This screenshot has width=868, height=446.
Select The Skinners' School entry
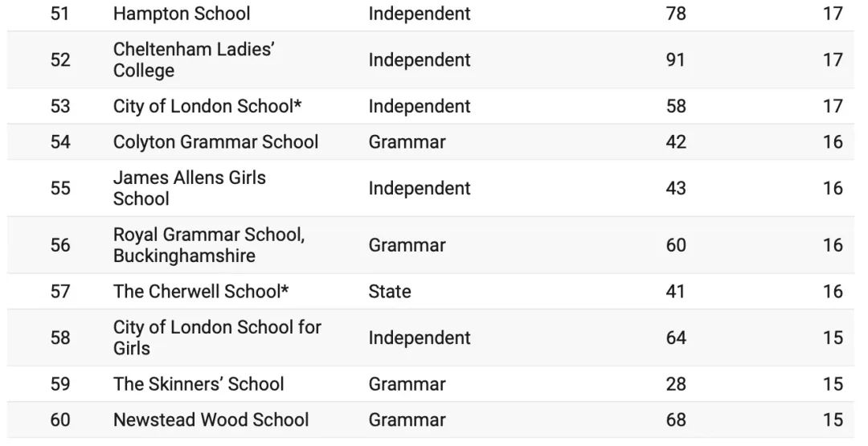click(x=199, y=384)
